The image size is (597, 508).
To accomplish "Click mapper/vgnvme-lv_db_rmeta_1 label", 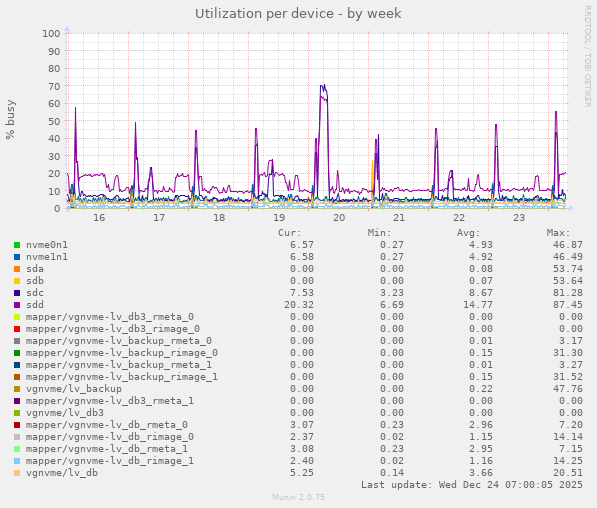I will pyautogui.click(x=107, y=449).
